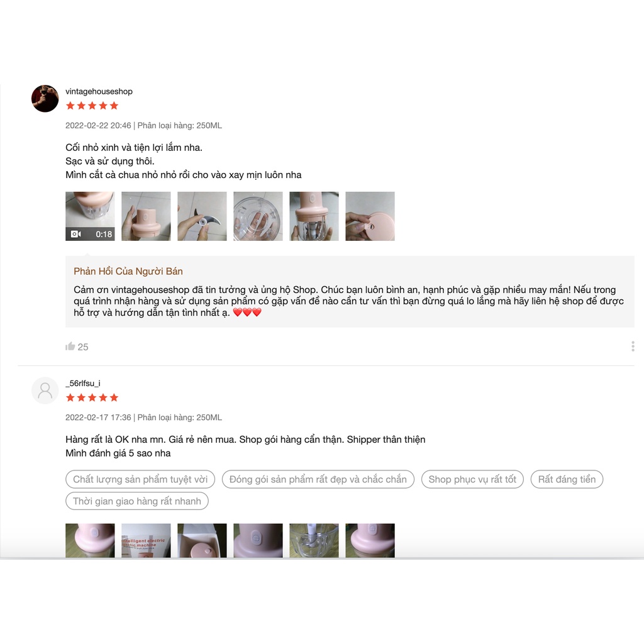Click five-star rating under vintagehouseshop

pos(92,106)
